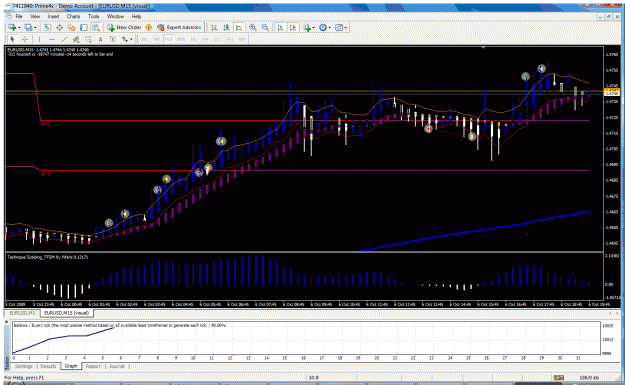This screenshot has width=625, height=385.
Task: Click the periodicity clock icon
Action: pyautogui.click(x=323, y=27)
